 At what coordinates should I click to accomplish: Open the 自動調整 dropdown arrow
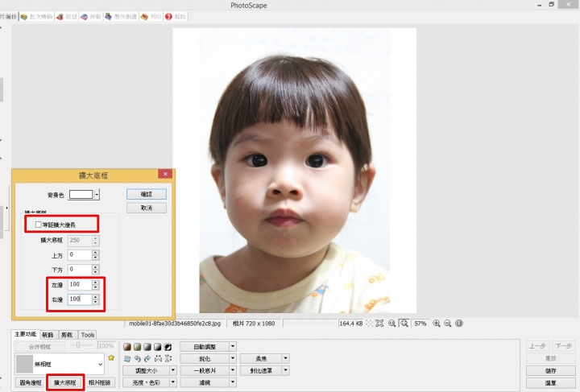[x=233, y=346]
